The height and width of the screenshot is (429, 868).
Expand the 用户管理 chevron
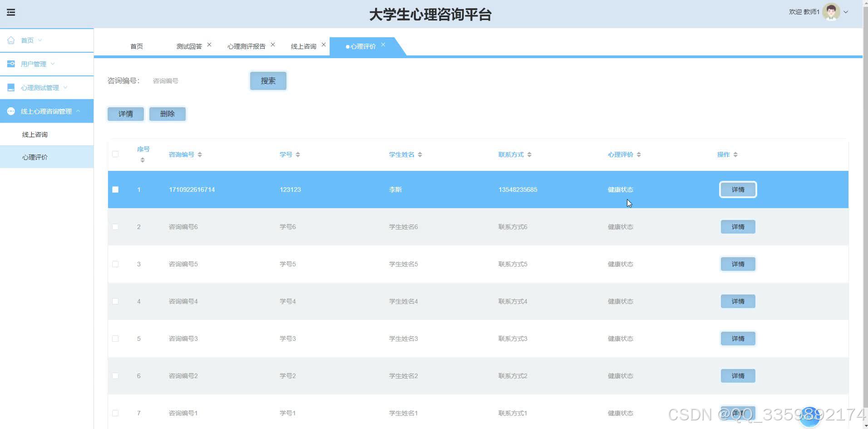click(x=53, y=64)
